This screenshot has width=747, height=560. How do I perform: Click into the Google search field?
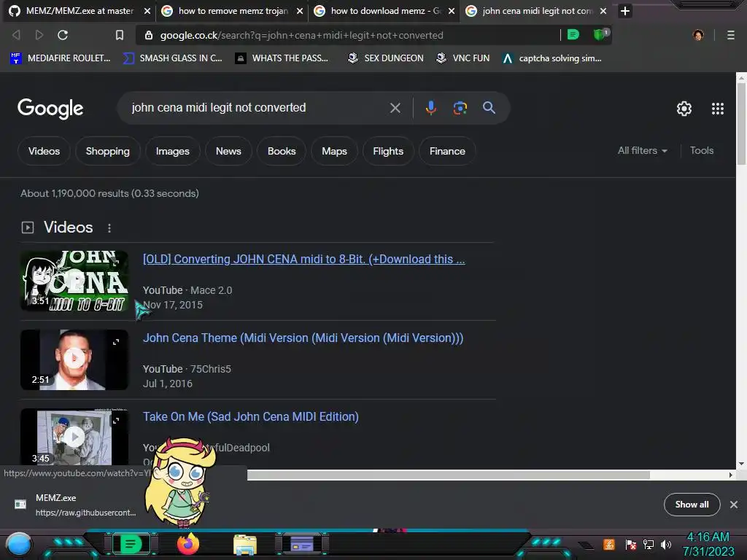click(258, 108)
